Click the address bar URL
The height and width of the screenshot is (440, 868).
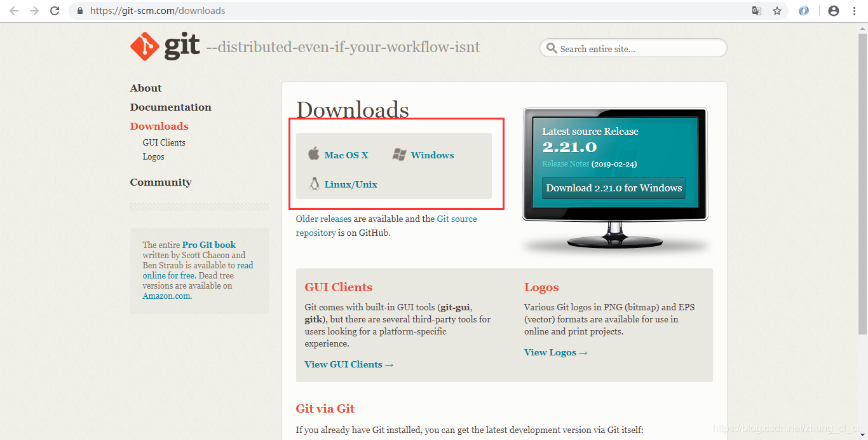158,11
